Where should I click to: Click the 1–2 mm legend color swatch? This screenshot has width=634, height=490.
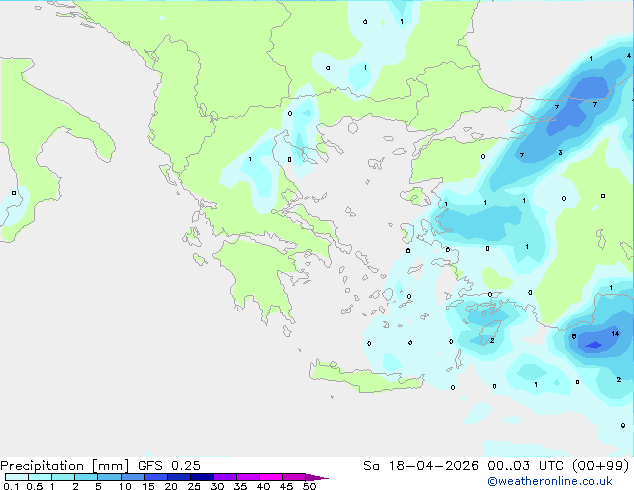63,477
